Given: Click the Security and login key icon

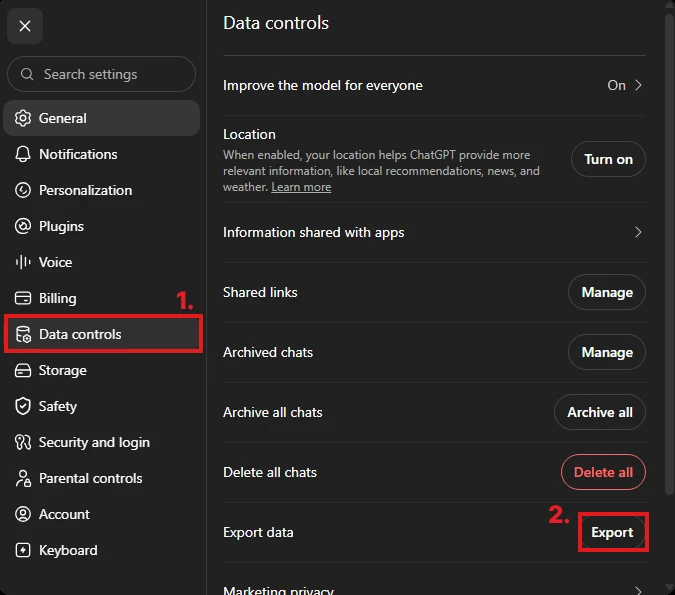Looking at the screenshot, I should point(23,442).
